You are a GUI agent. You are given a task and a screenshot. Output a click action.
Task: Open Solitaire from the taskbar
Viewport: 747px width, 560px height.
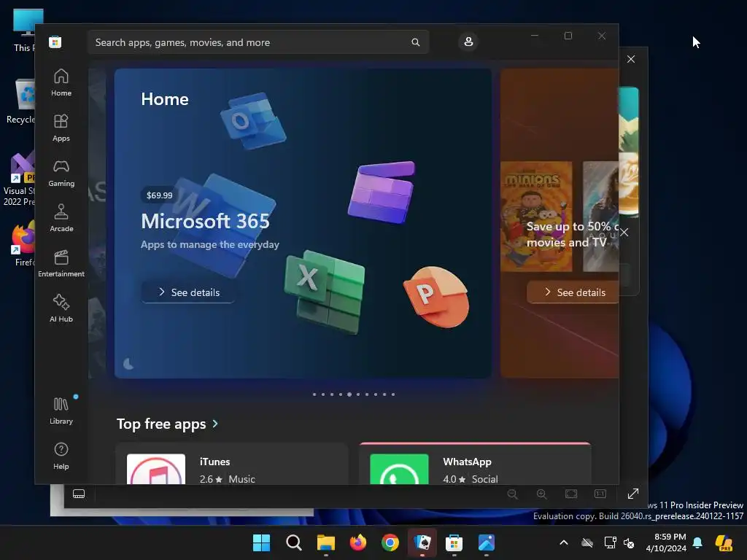coord(422,542)
